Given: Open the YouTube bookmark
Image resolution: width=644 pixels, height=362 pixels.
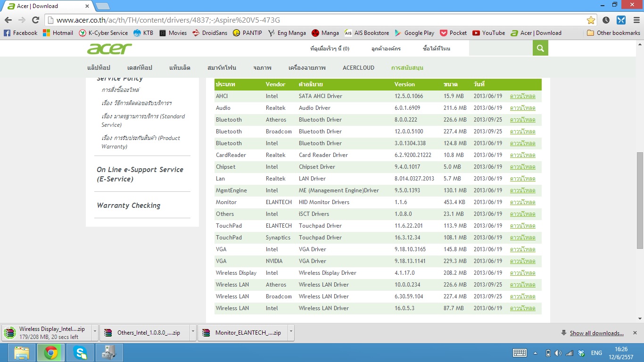Looking at the screenshot, I should click(488, 33).
